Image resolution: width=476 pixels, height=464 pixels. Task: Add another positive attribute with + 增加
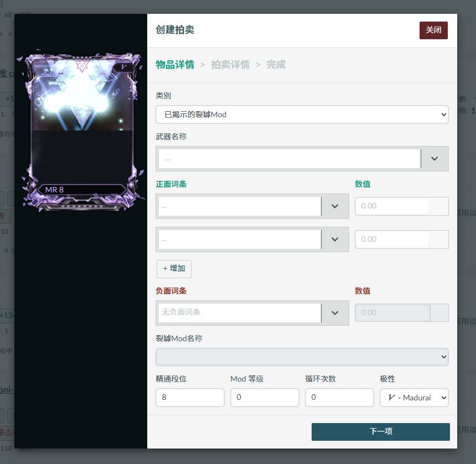tap(174, 269)
